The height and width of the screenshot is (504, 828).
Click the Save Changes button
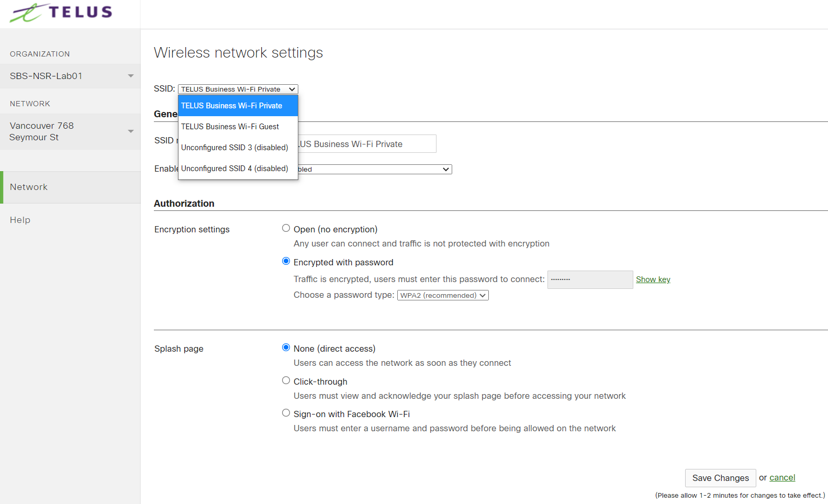tap(720, 478)
